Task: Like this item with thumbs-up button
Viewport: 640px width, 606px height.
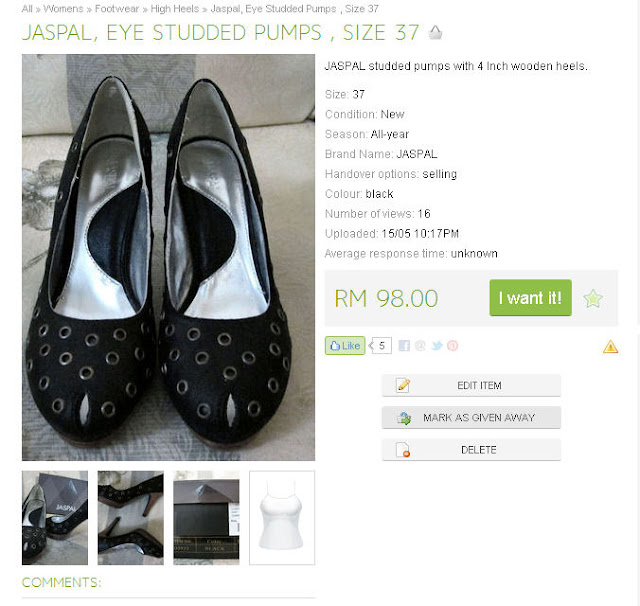Action: pyautogui.click(x=345, y=346)
